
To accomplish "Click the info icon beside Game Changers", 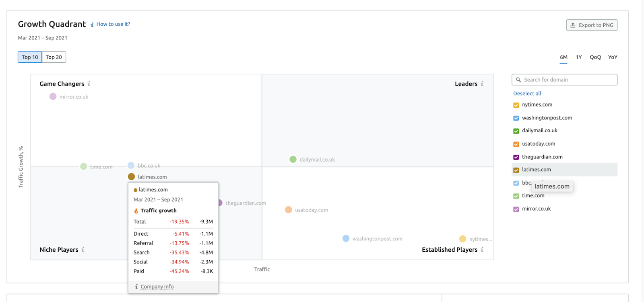I will (x=89, y=84).
